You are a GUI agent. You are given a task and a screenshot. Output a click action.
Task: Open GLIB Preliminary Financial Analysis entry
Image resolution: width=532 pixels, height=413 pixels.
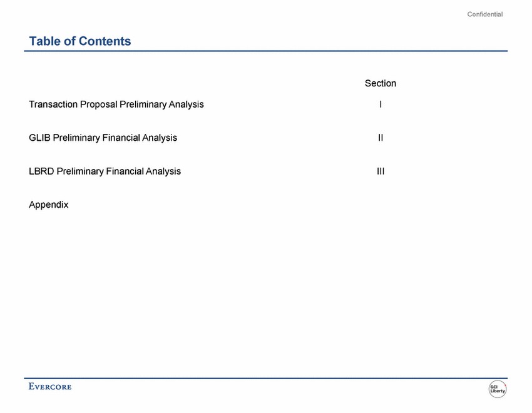(103, 138)
